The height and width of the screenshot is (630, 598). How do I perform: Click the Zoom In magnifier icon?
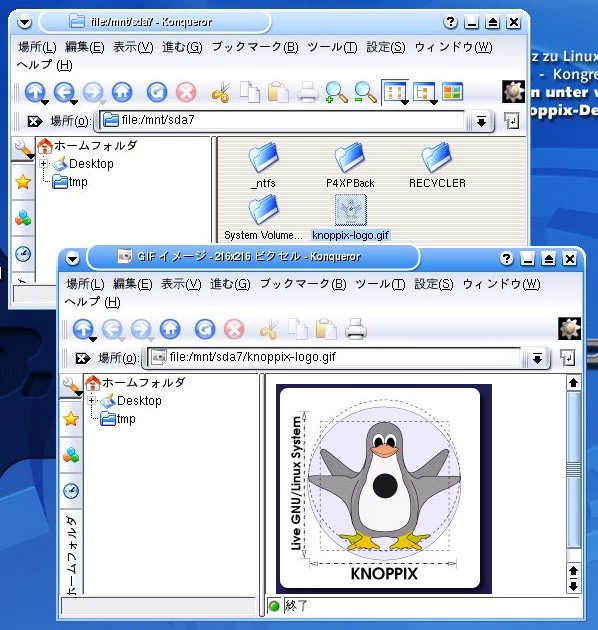[x=336, y=92]
